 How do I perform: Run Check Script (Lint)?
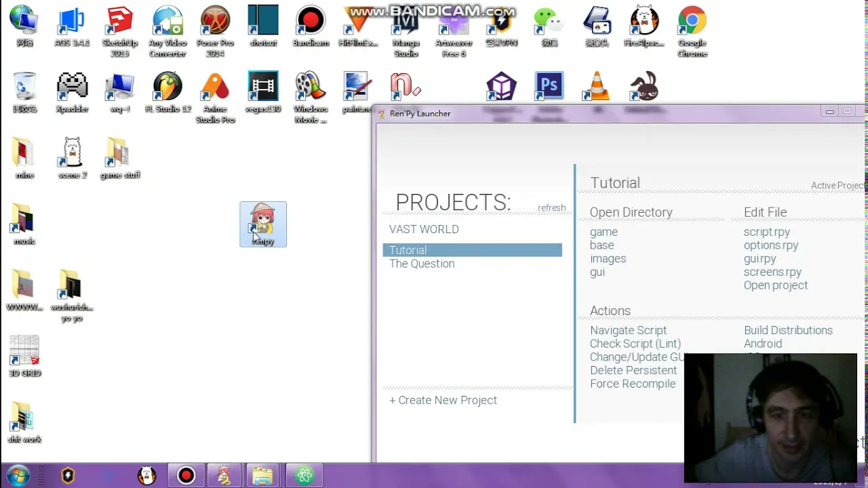pos(635,344)
